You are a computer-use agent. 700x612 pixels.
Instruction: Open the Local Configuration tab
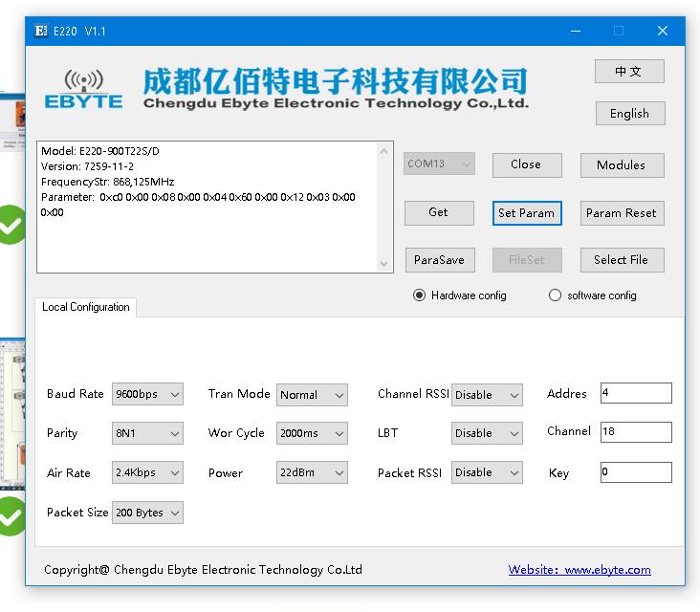(86, 307)
